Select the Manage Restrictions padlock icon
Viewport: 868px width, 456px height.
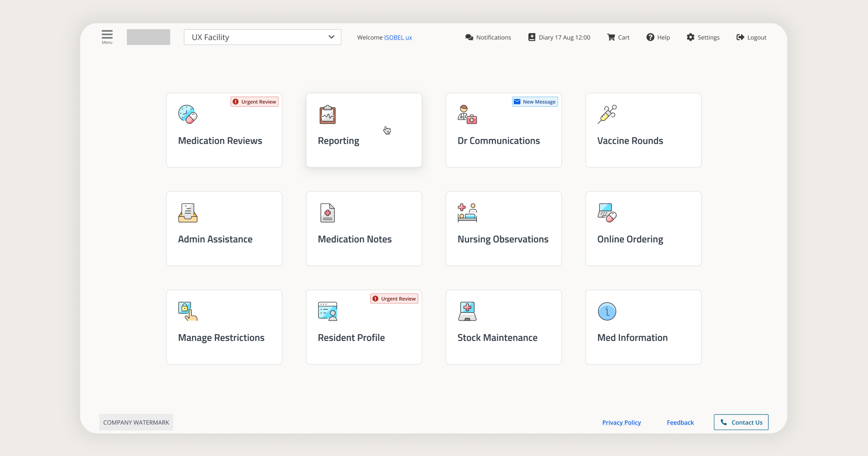(x=187, y=311)
